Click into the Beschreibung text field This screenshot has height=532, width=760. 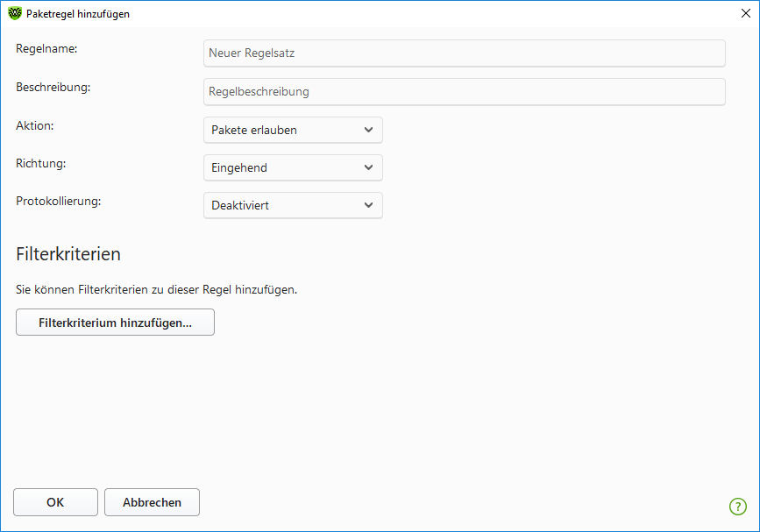pyautogui.click(x=464, y=91)
